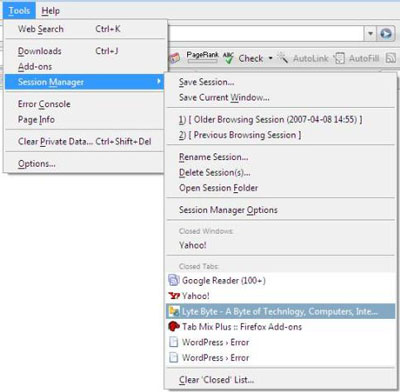Image resolution: width=400 pixels, height=392 pixels.
Task: Reopen closed Yahoo! window
Action: point(281,245)
